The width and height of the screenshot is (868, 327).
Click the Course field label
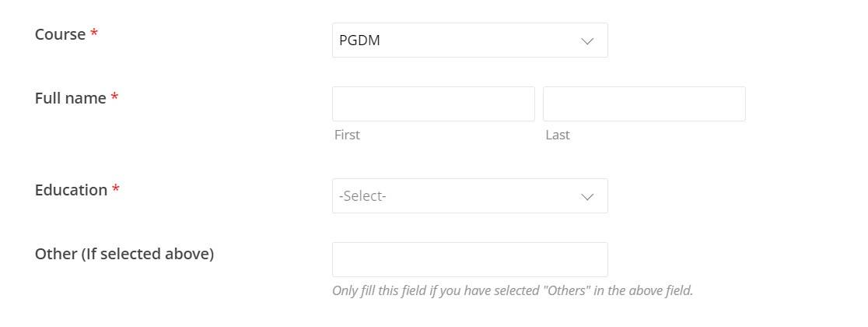60,34
